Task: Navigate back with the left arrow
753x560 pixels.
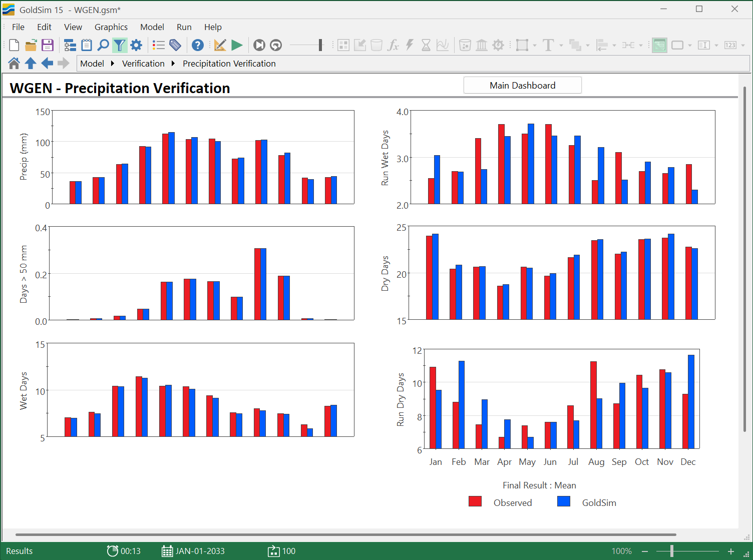Action: (x=47, y=63)
